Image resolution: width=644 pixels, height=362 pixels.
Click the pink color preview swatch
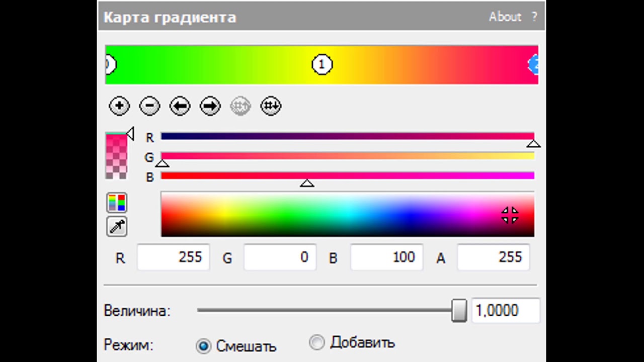point(116,156)
